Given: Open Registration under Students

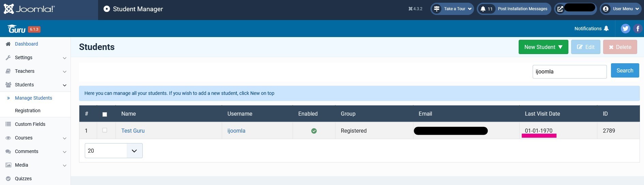Looking at the screenshot, I should pyautogui.click(x=28, y=111).
